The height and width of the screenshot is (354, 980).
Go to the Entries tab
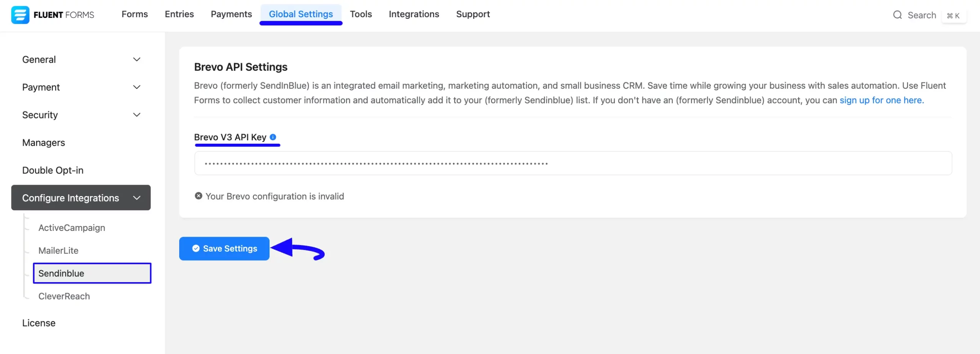point(179,14)
